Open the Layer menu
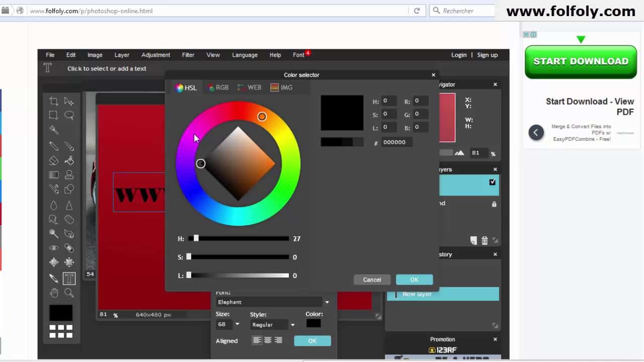 122,55
